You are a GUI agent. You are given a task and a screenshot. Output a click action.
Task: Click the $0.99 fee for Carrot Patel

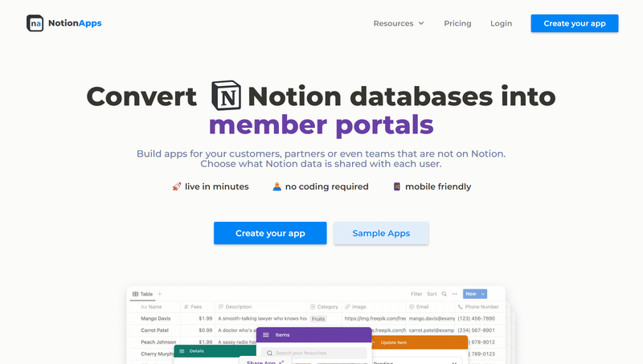point(206,330)
